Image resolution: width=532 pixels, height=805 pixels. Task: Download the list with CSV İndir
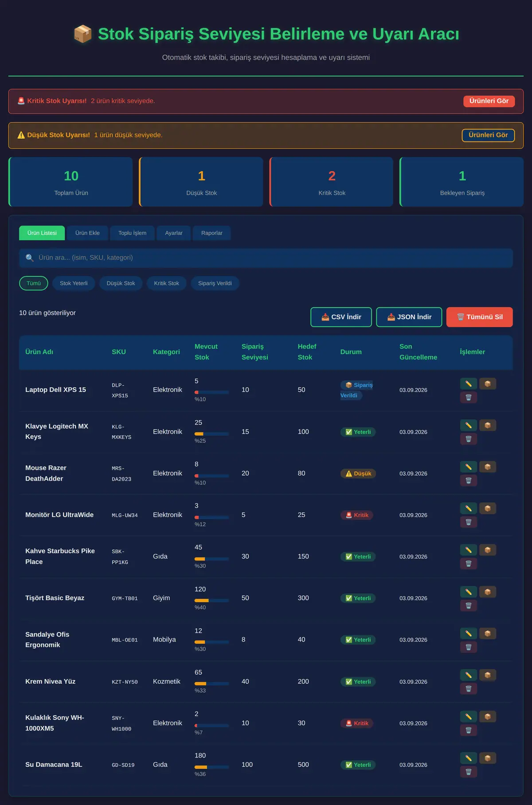341,317
